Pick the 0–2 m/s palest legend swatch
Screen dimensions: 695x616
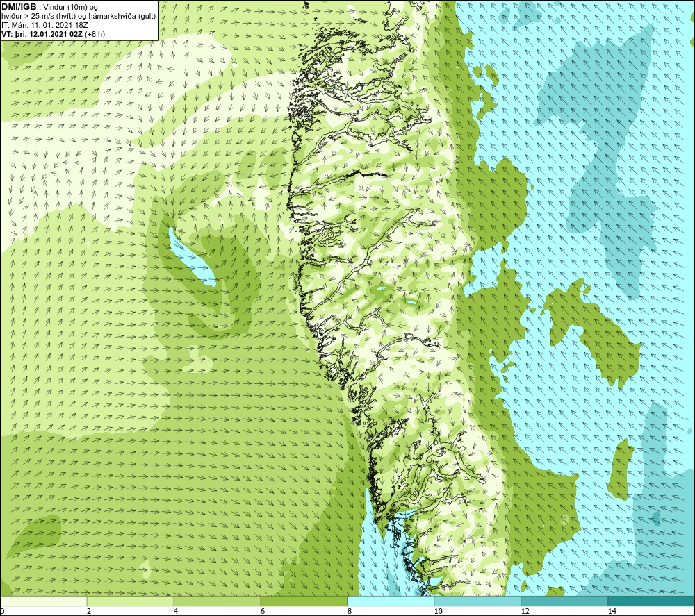click(43, 601)
